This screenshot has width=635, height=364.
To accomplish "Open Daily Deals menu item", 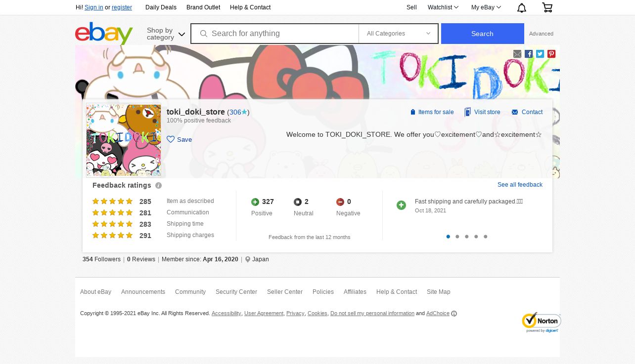I will tap(161, 7).
